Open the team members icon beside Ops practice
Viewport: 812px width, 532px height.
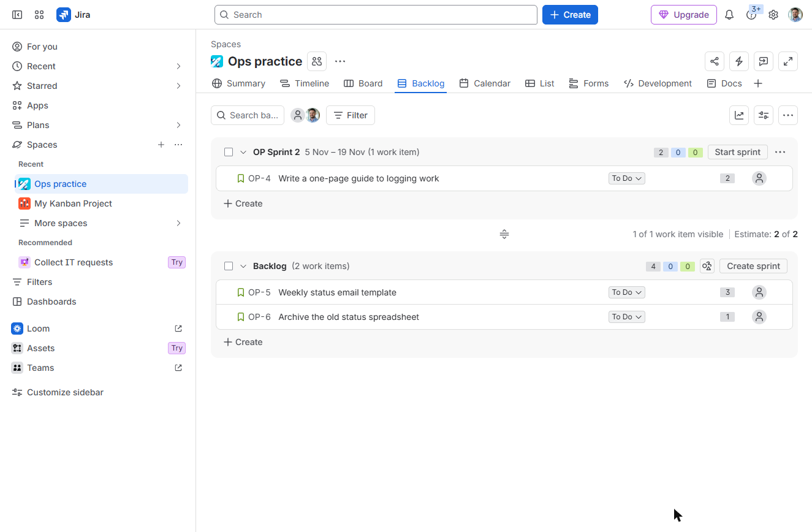pos(317,61)
